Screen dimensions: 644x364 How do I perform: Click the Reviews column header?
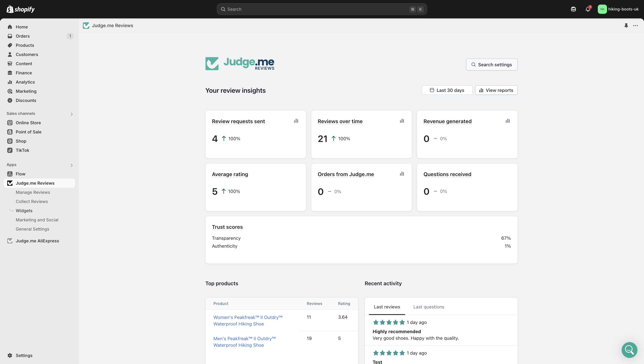pyautogui.click(x=314, y=303)
